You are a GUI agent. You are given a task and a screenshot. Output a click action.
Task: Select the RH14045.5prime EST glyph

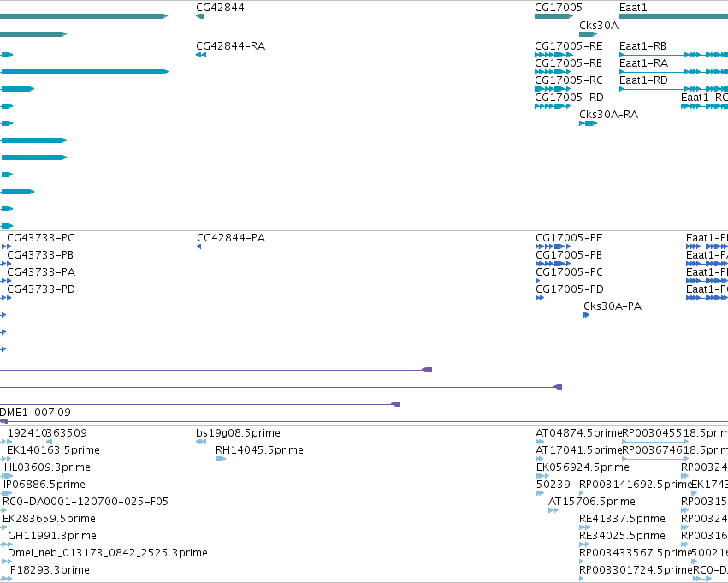(x=221, y=459)
